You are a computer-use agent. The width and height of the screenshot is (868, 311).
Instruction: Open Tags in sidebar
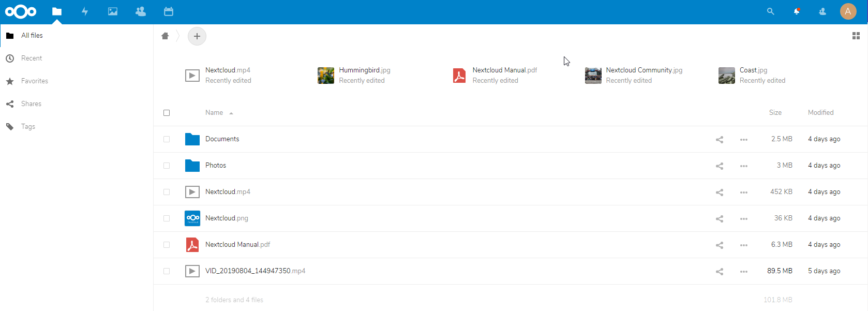[x=77, y=127]
